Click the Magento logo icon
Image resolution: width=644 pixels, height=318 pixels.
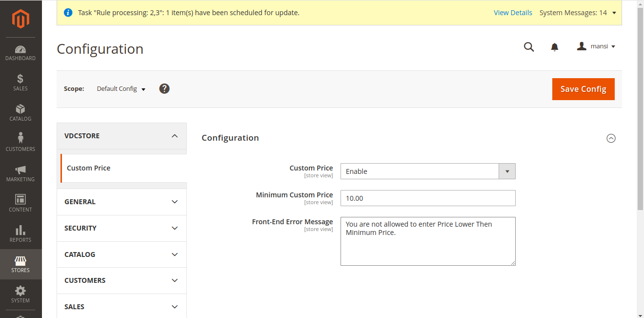[x=20, y=19]
